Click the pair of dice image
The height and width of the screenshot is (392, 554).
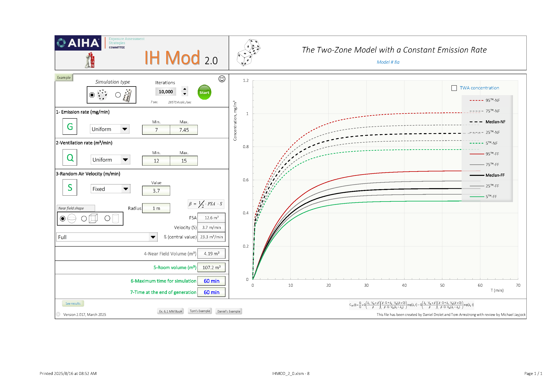pos(249,52)
